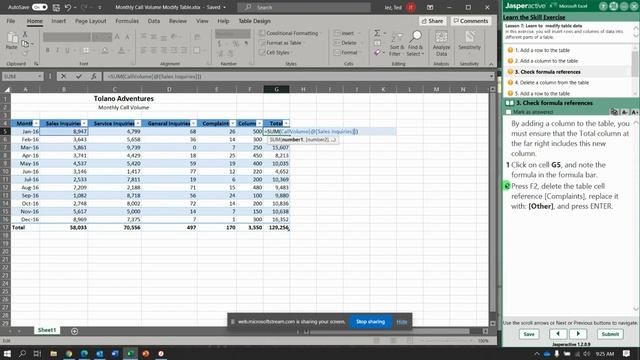This screenshot has width=640, height=360.
Task: Check the Mark as answered checkbox
Action: (508, 112)
